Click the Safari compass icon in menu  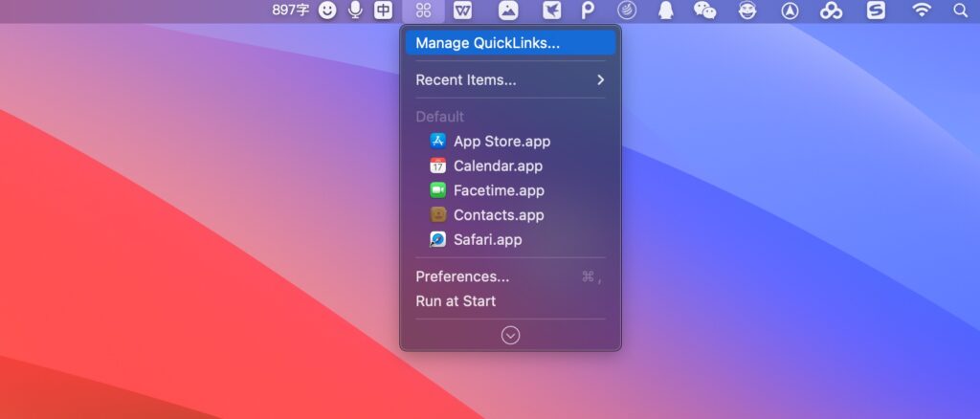(x=438, y=239)
